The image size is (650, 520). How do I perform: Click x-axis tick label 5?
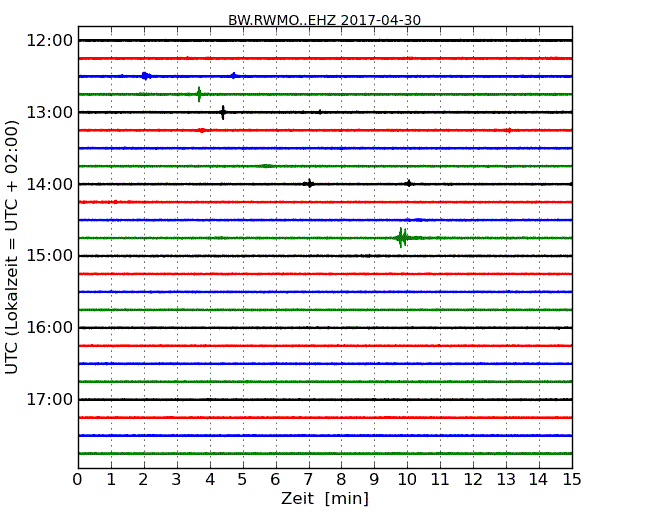pyautogui.click(x=243, y=480)
